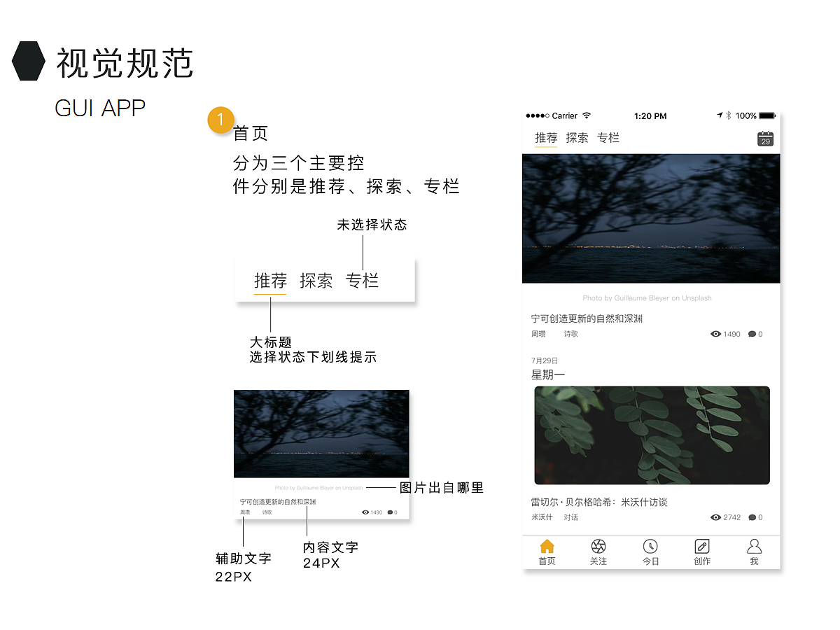Click the 关注 shutter icon
The width and height of the screenshot is (840, 630).
pyautogui.click(x=598, y=547)
